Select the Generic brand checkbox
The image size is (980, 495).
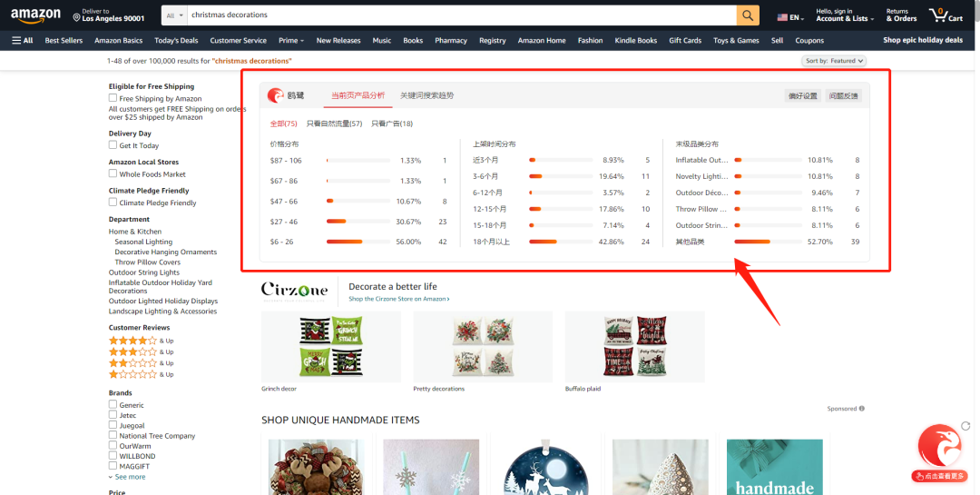point(113,405)
